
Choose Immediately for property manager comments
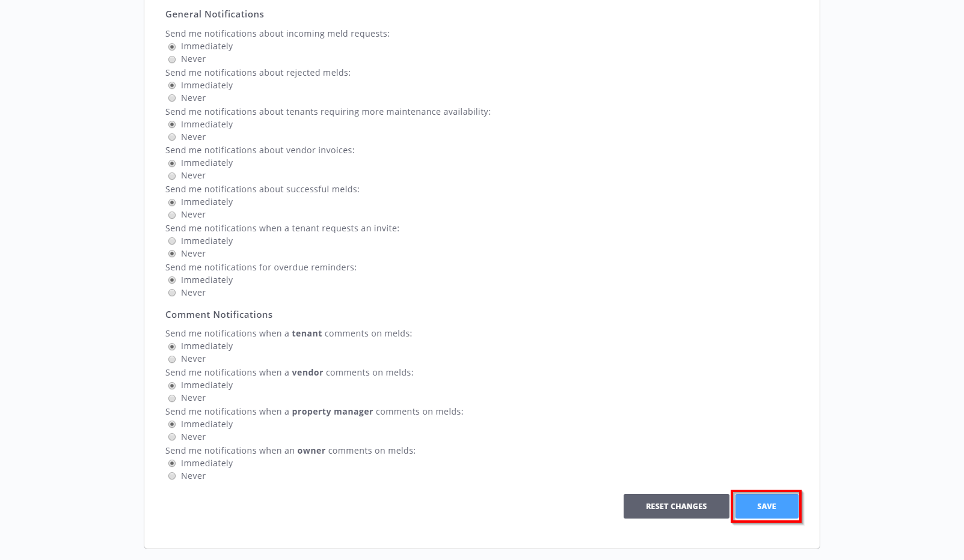coord(172,424)
